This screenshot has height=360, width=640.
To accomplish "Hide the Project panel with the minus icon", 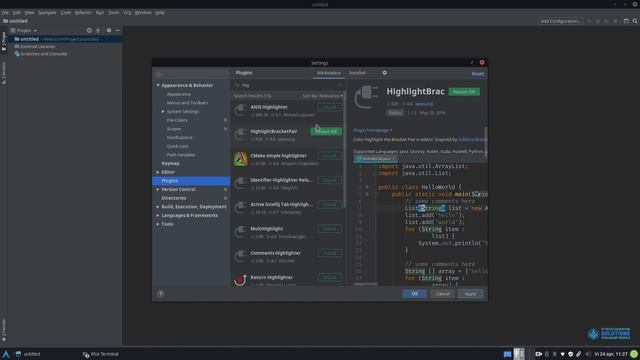I will click(118, 30).
